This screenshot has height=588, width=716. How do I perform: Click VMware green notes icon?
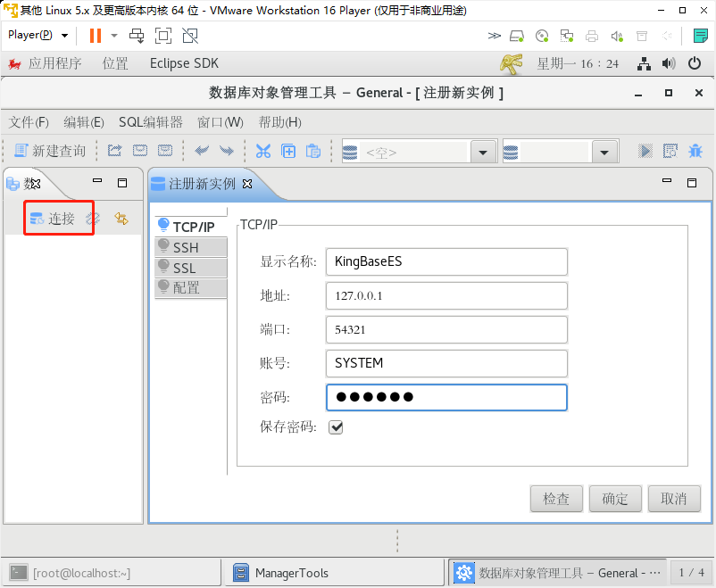coord(700,36)
